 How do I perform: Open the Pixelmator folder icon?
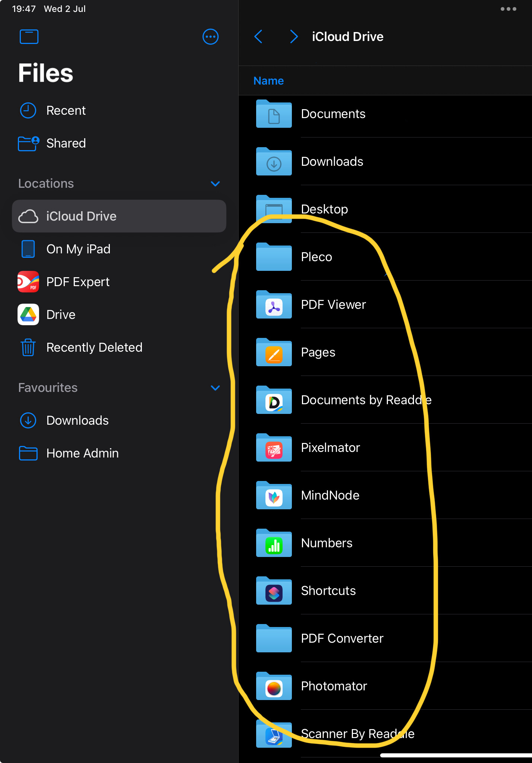coord(274,448)
